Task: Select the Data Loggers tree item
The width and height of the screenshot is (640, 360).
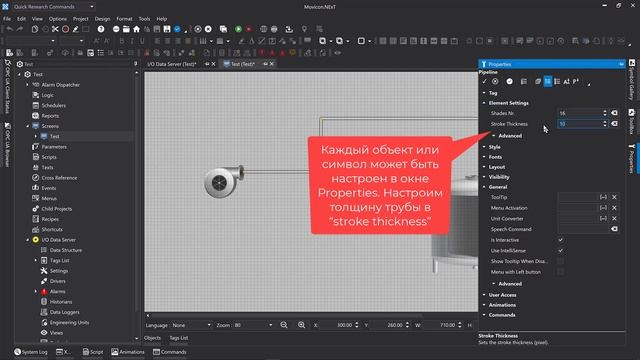Action: [64, 312]
